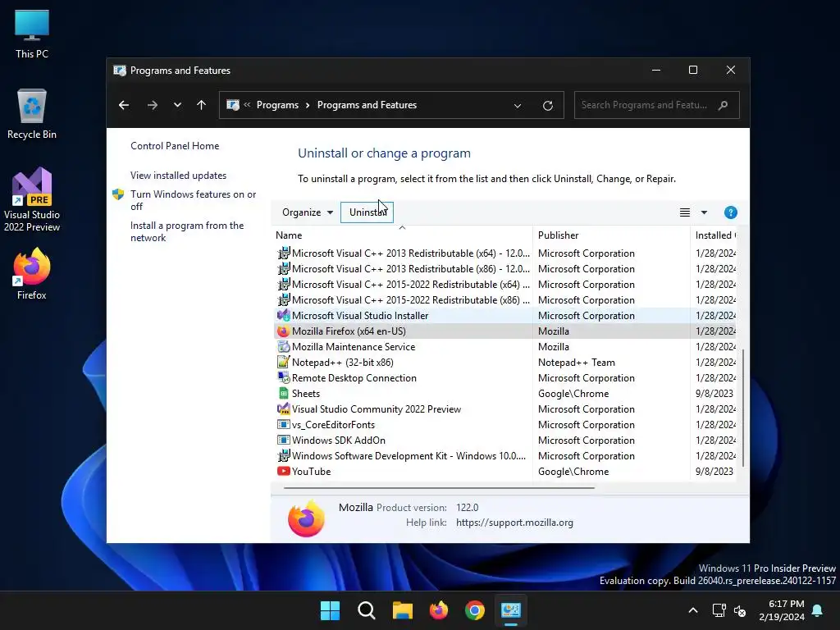Open File Explorer from taskbar
The image size is (840, 630).
(x=402, y=610)
